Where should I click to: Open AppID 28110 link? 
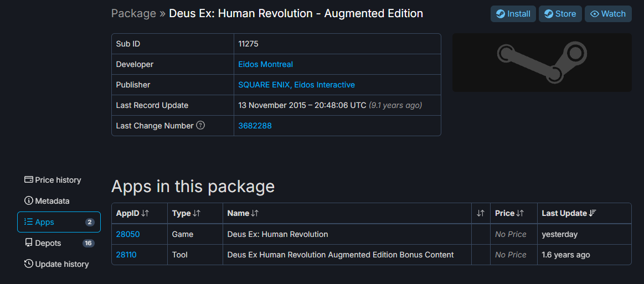pos(126,255)
